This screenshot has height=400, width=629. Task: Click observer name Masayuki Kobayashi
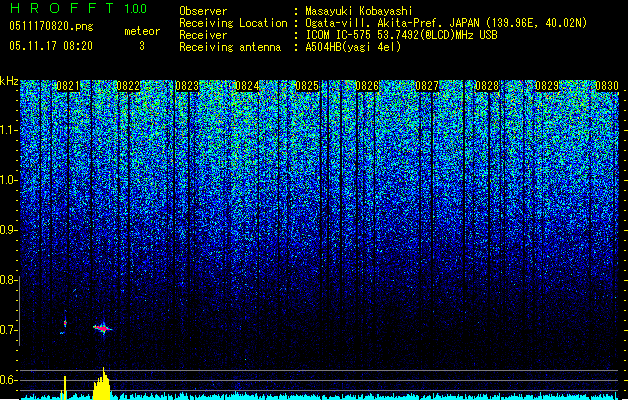click(x=359, y=11)
